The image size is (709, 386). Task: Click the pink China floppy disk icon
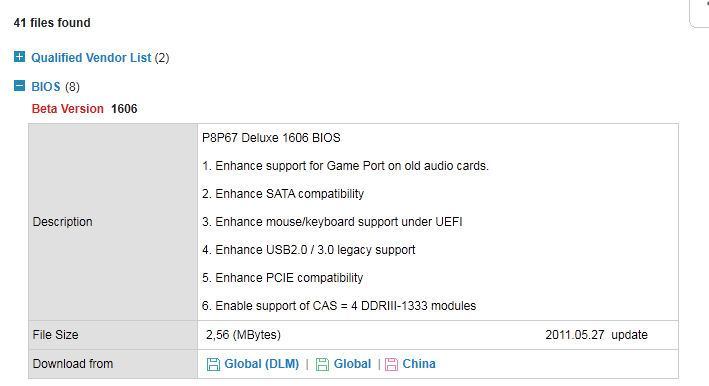click(391, 364)
